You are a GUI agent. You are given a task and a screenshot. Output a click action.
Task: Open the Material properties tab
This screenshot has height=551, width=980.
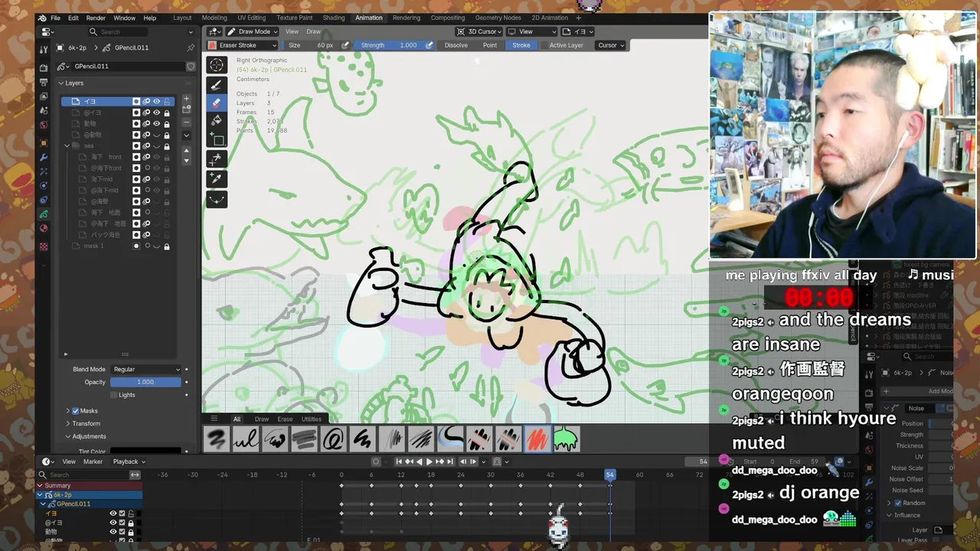click(44, 228)
